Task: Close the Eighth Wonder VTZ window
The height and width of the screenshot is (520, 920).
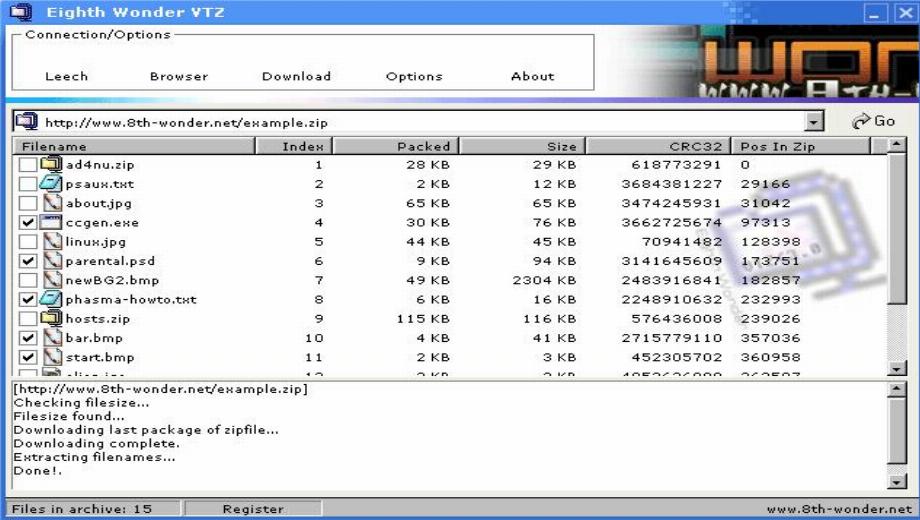Action: point(905,12)
